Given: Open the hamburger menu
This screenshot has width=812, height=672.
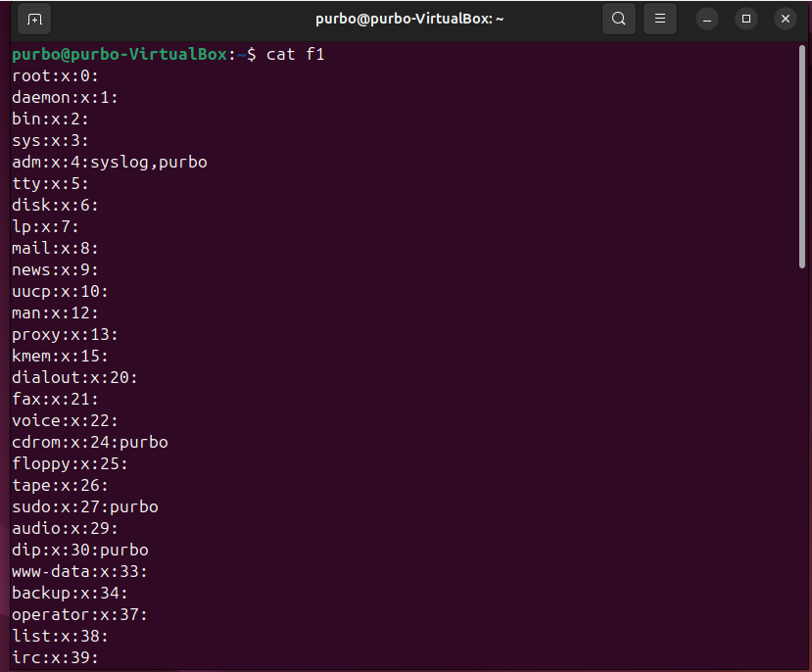Looking at the screenshot, I should pos(660,20).
